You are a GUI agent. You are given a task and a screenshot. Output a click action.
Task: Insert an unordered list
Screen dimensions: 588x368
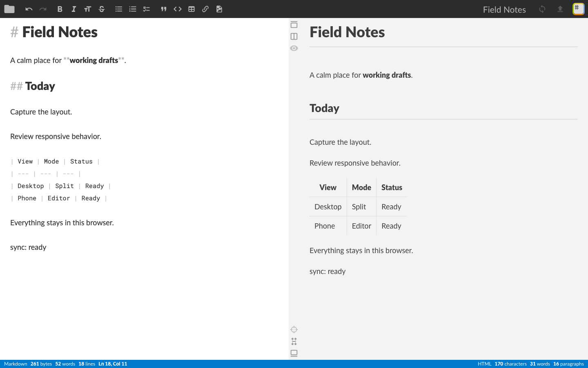point(118,9)
